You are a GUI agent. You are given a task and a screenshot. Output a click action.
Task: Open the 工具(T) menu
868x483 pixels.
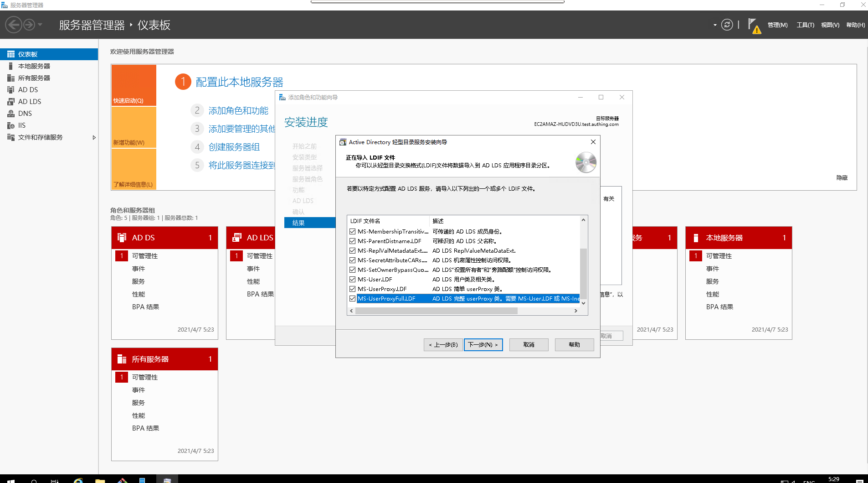pyautogui.click(x=805, y=25)
